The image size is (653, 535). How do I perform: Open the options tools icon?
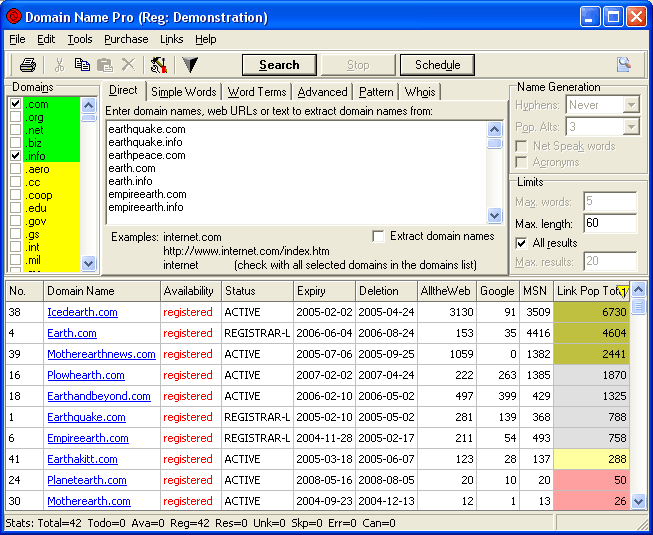(x=157, y=65)
